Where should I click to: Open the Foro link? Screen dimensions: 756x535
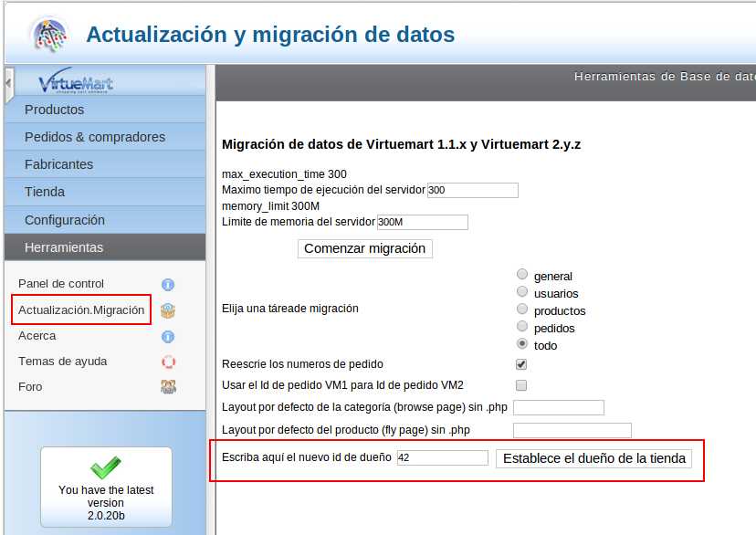30,386
